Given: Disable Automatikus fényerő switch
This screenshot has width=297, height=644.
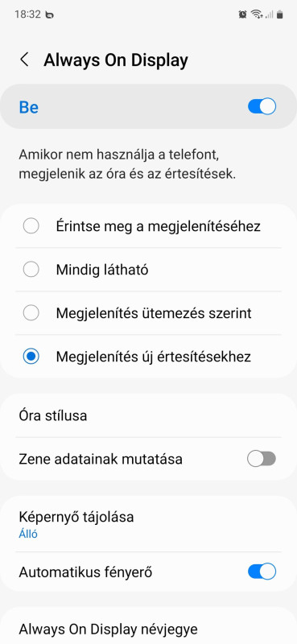Looking at the screenshot, I should click(x=262, y=572).
